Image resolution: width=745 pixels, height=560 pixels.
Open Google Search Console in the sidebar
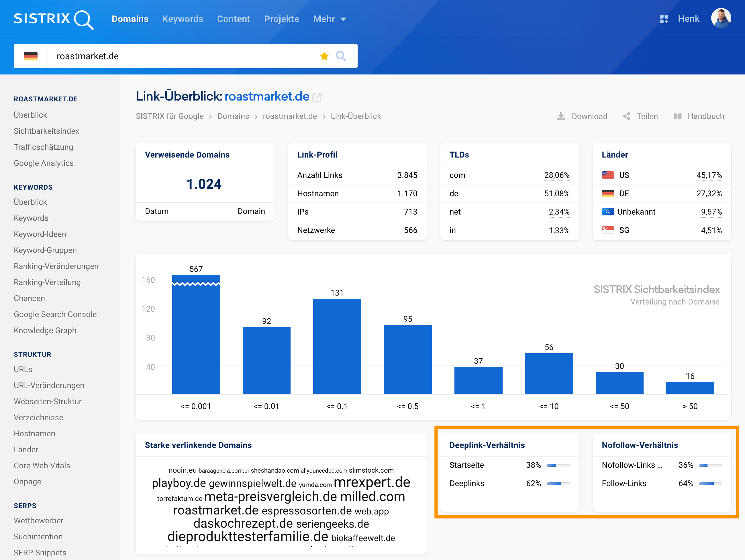coord(55,314)
